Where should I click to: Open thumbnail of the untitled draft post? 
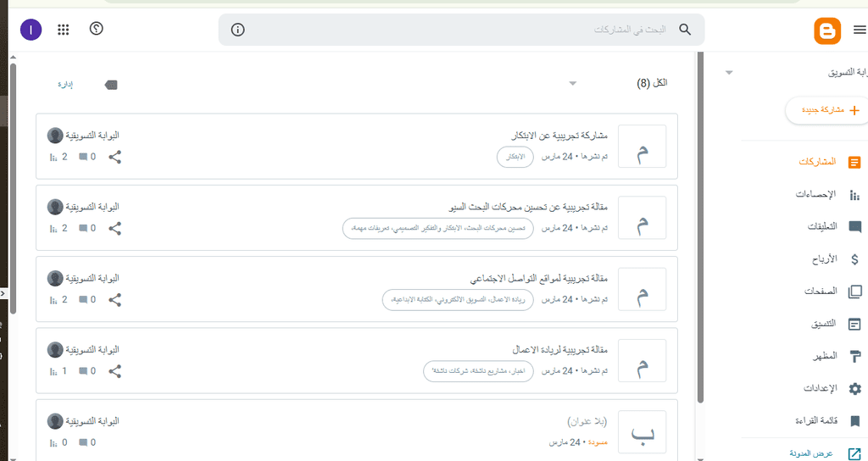click(x=643, y=432)
